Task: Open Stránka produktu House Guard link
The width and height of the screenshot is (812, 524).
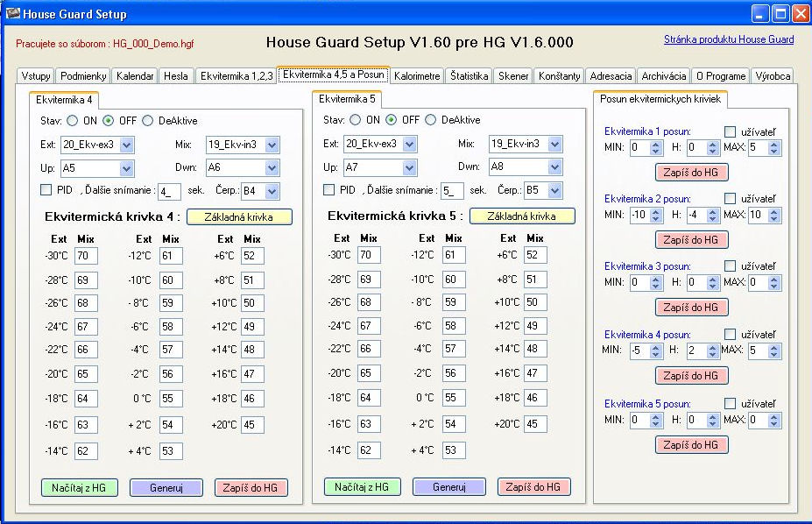Action: click(x=729, y=39)
